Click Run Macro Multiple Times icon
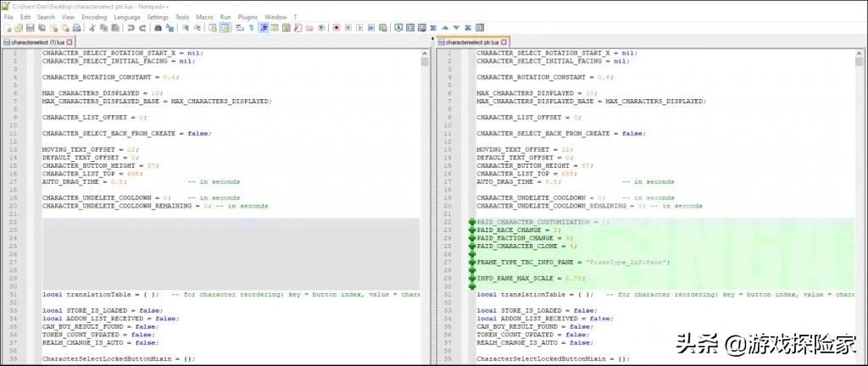Viewport: 868px width, 366px height. tap(371, 28)
